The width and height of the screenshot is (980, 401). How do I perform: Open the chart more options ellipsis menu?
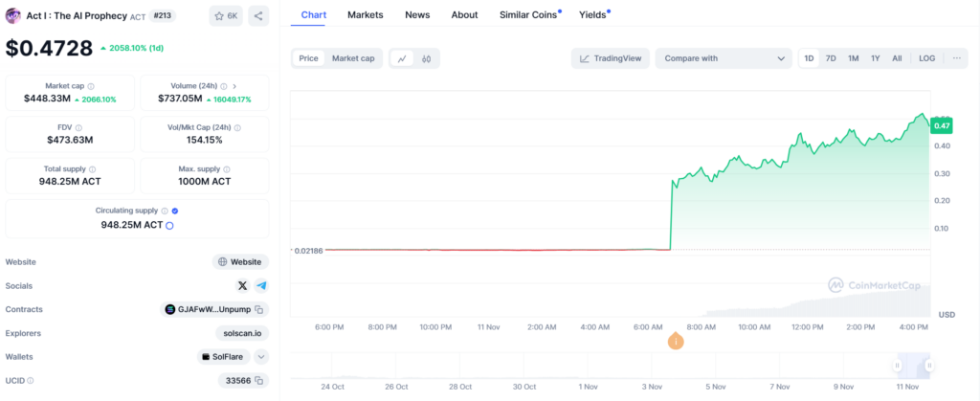[956, 58]
